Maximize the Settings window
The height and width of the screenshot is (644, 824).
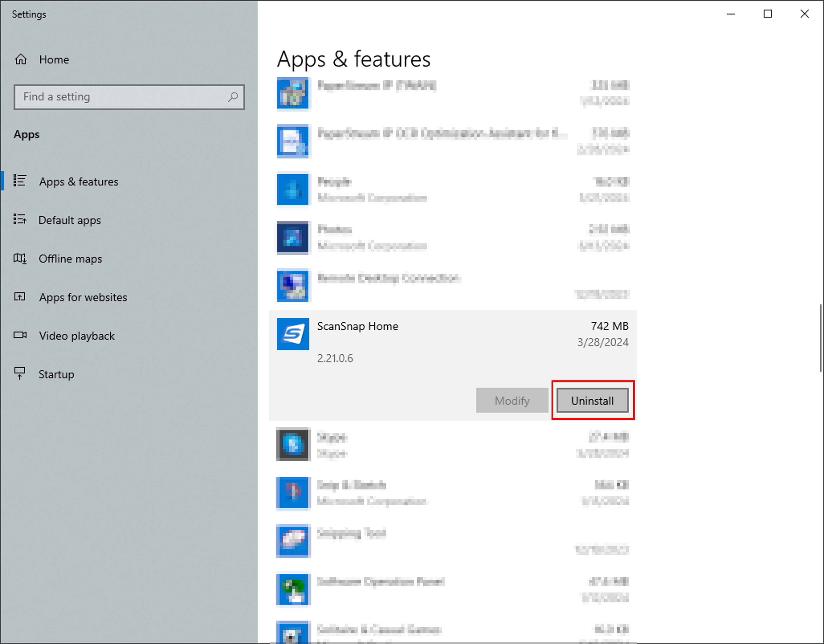coord(768,14)
